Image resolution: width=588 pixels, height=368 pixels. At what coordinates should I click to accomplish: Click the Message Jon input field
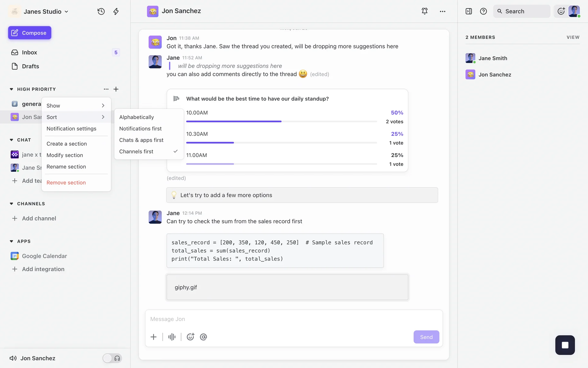(293, 319)
